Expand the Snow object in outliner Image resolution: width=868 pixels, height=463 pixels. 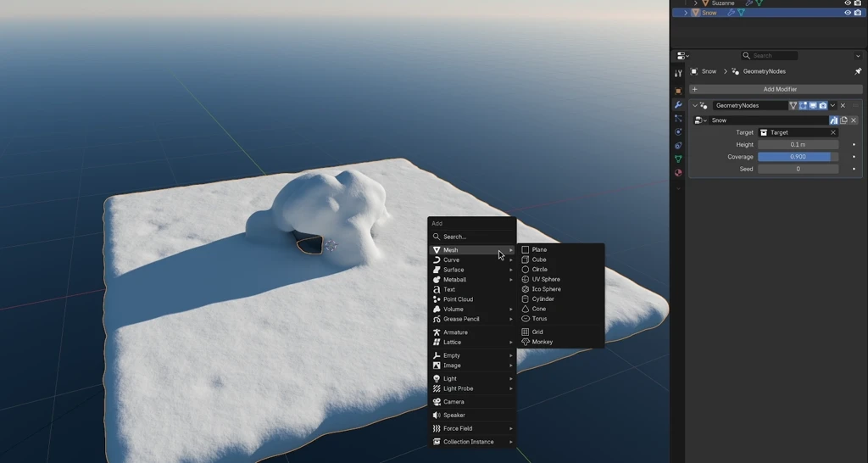(x=686, y=13)
